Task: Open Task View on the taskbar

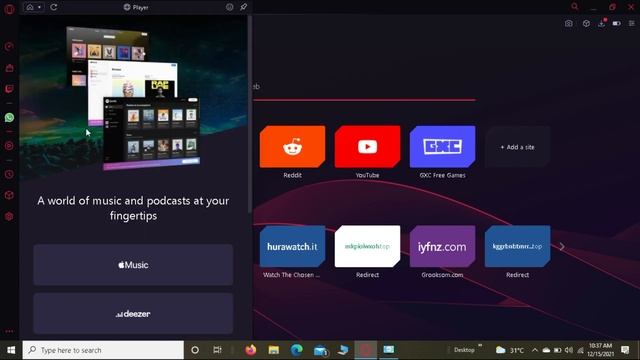Action: tap(217, 350)
